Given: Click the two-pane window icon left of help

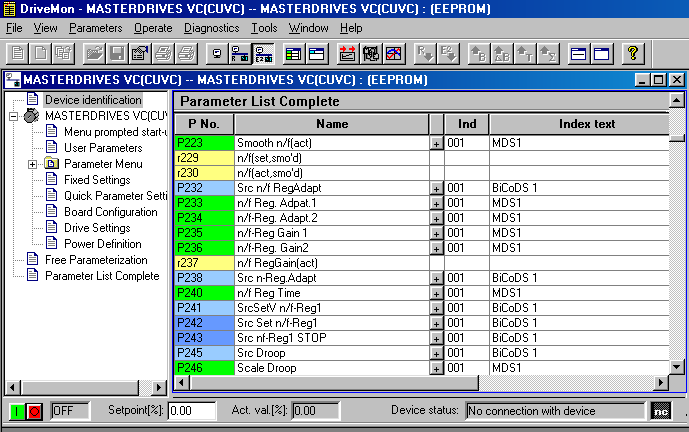Looking at the screenshot, I should pyautogui.click(x=578, y=54).
